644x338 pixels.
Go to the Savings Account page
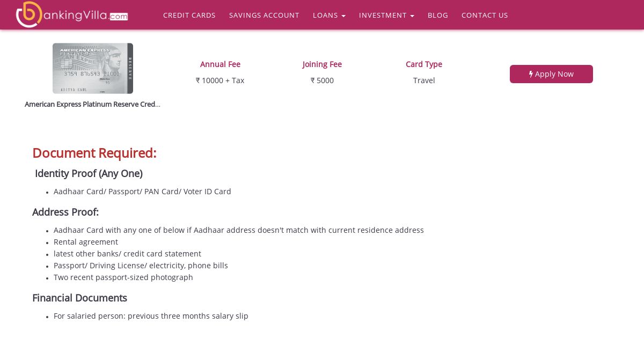click(x=264, y=15)
